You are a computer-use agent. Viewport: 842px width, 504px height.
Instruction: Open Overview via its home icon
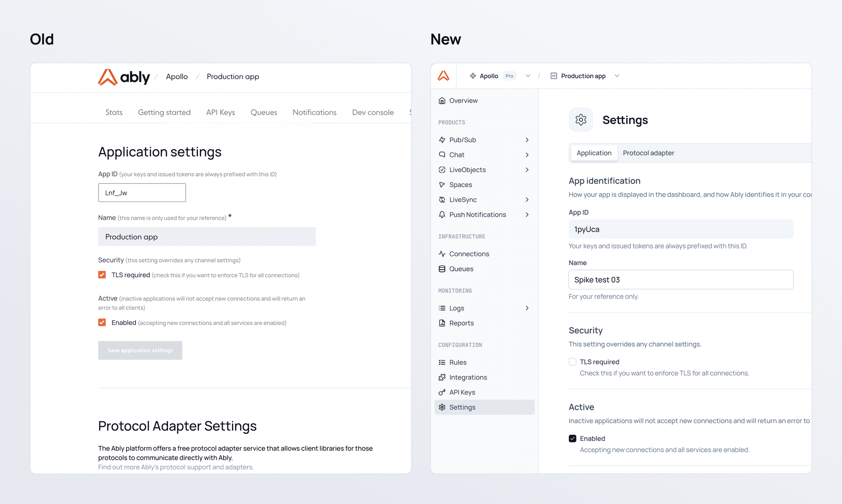[x=442, y=101]
